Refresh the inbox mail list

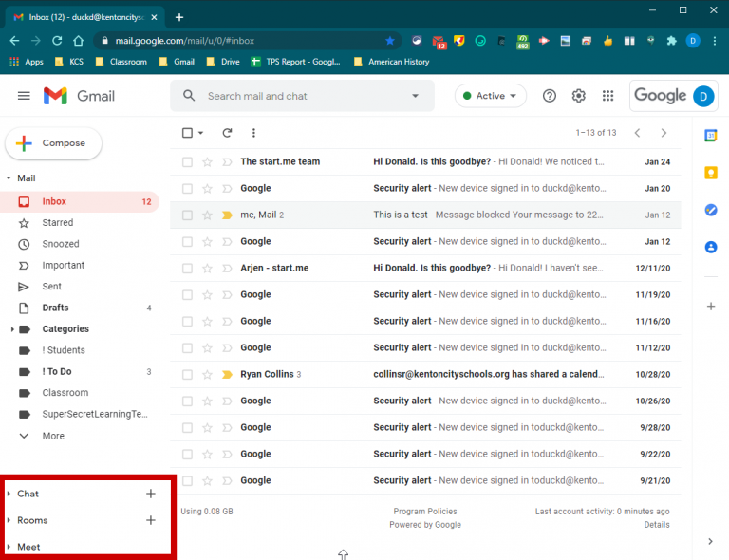[x=227, y=133]
